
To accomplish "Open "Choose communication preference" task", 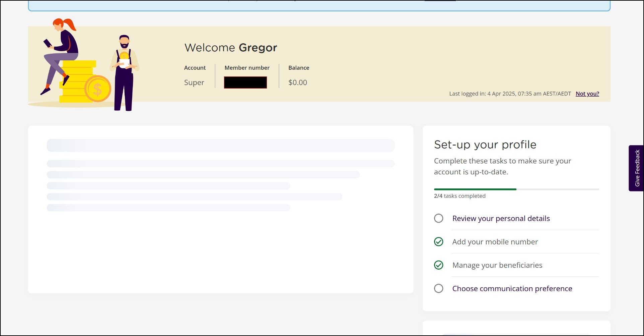I will [x=512, y=288].
